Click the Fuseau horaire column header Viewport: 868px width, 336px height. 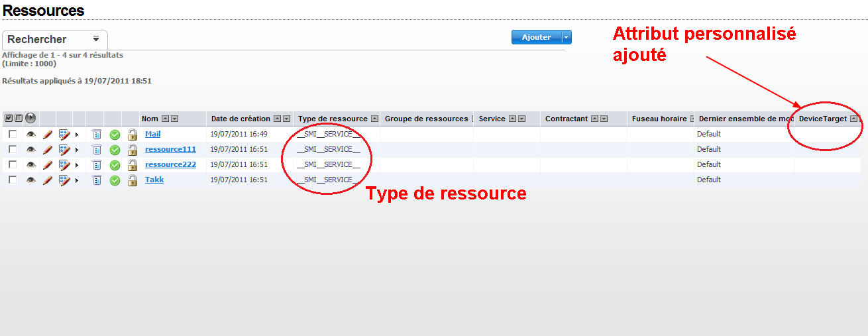pos(660,119)
